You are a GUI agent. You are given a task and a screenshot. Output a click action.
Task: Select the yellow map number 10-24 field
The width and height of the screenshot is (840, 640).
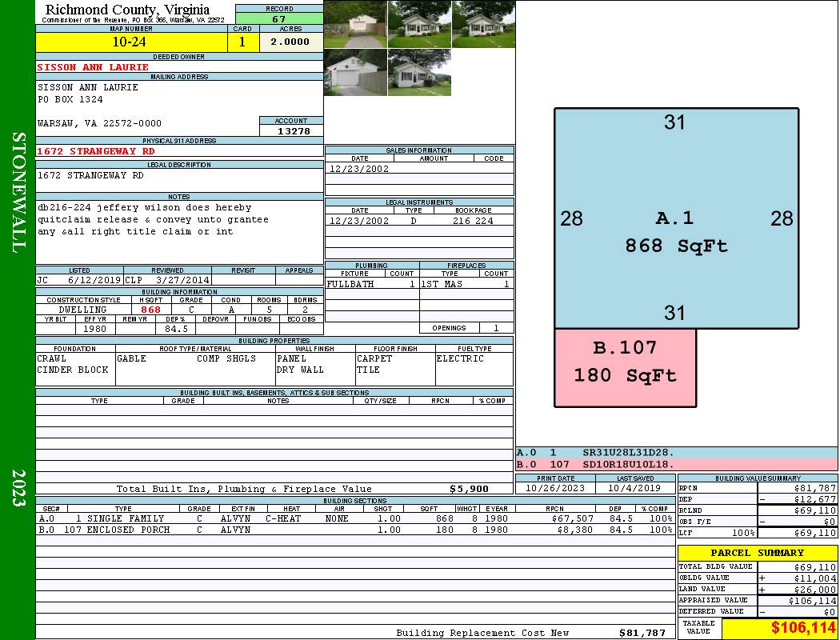tap(130, 42)
